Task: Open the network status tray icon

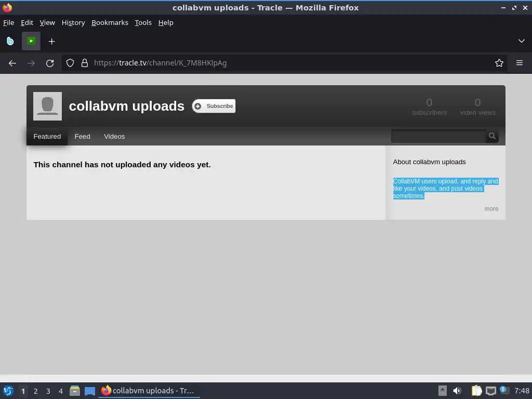Action: point(490,391)
